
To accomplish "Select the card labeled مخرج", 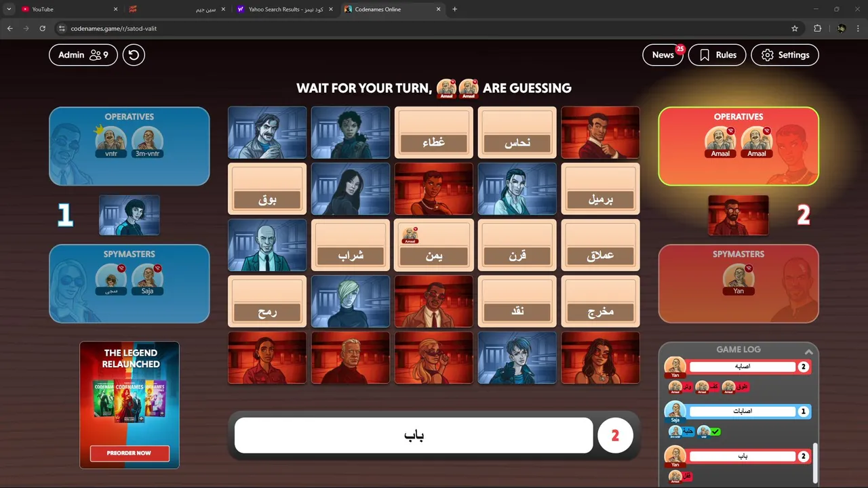I will (x=600, y=302).
